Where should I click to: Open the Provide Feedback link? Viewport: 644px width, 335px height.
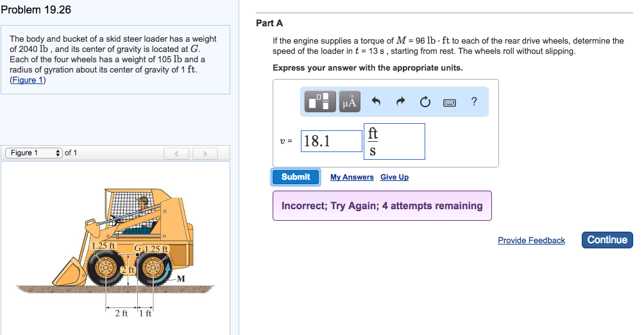pyautogui.click(x=531, y=241)
